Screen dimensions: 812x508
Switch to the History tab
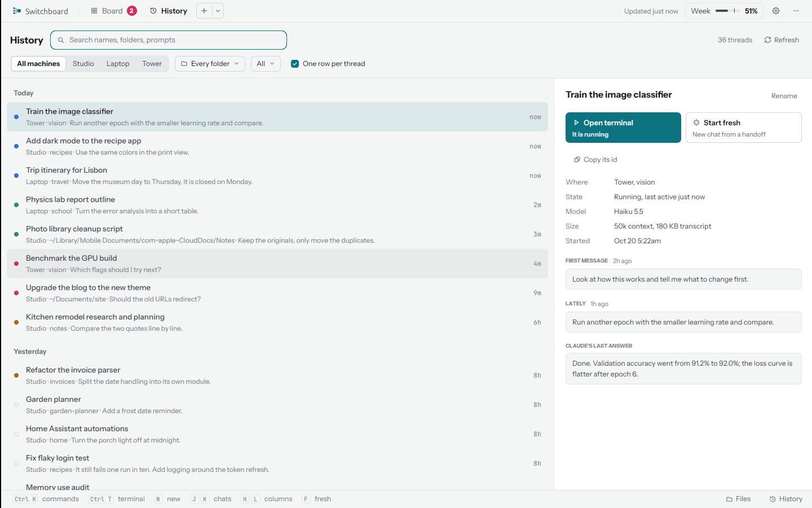click(169, 11)
